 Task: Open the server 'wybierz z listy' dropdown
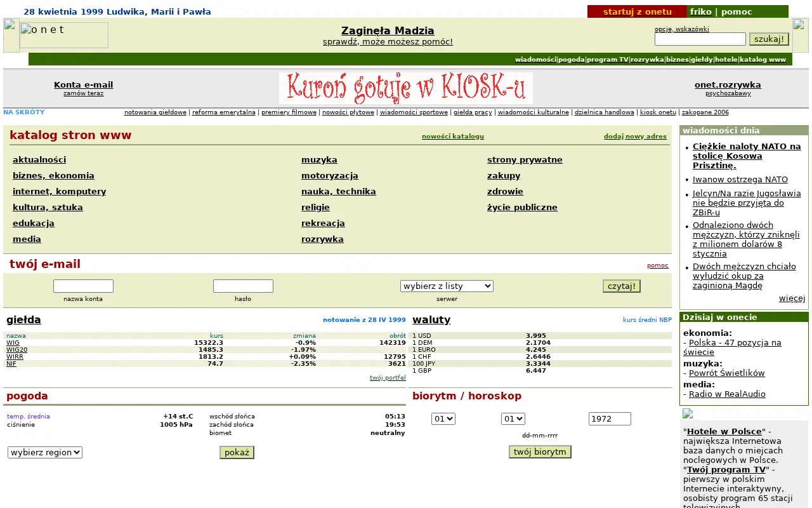(x=447, y=286)
